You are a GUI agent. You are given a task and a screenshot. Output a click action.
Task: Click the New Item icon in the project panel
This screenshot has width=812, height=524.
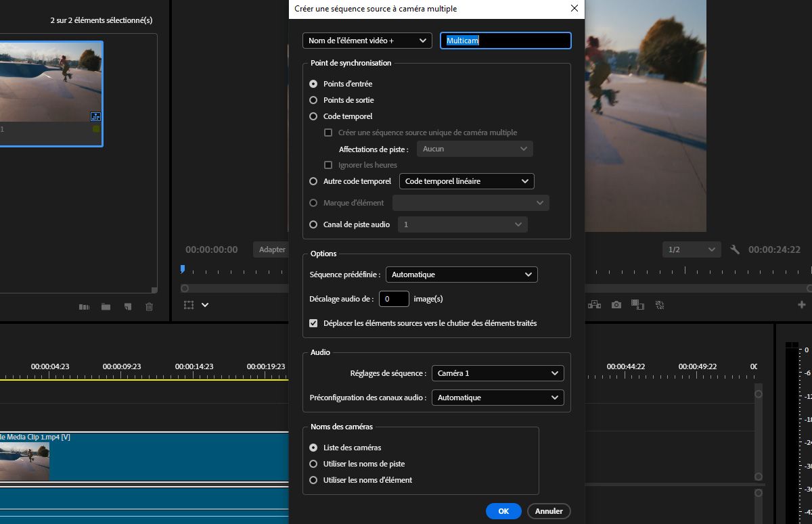(127, 307)
